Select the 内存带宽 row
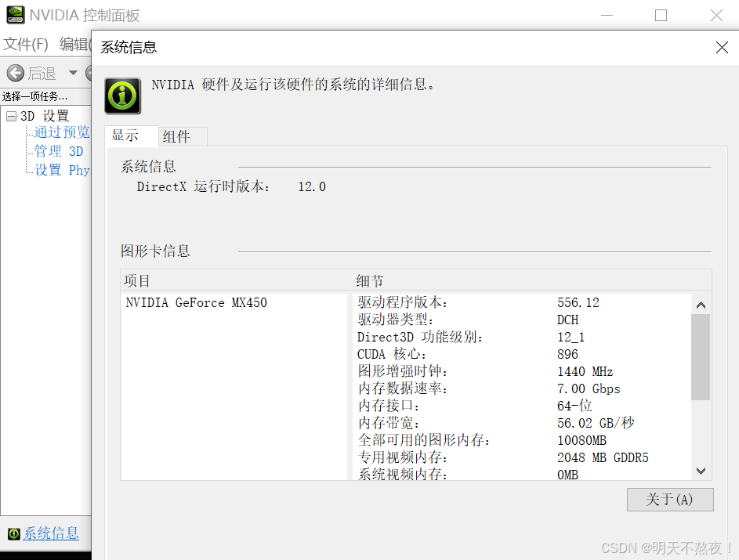The height and width of the screenshot is (560, 739). (522, 423)
